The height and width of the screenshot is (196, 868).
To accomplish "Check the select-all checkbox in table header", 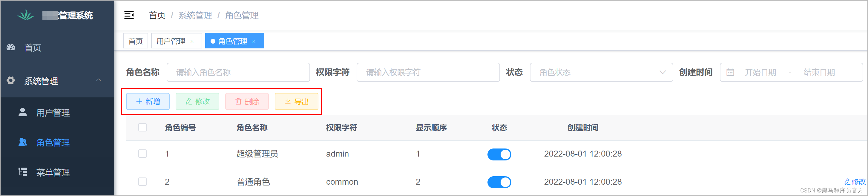I will [x=142, y=128].
